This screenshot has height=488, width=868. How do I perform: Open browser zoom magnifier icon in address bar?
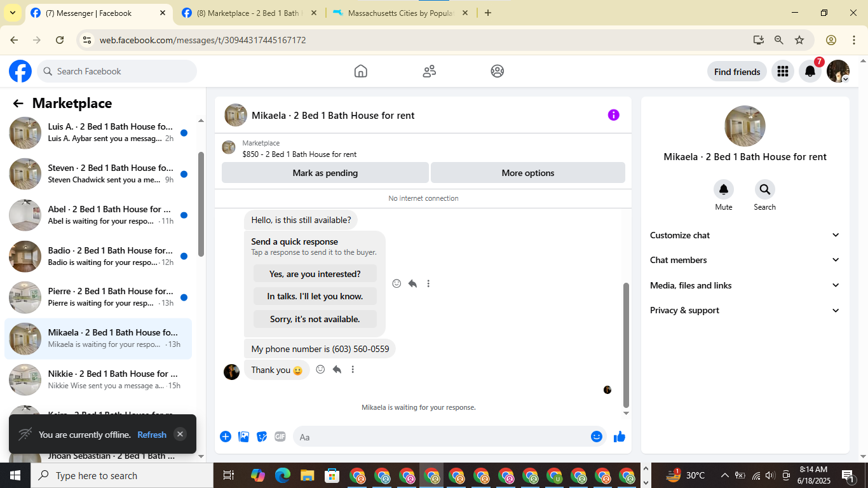778,40
